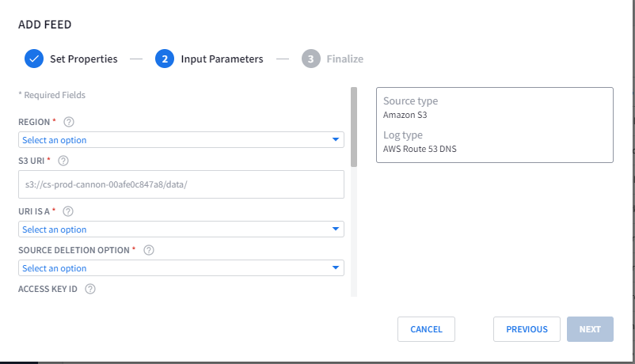
Task: Expand the URI IS A dropdown
Action: point(181,229)
